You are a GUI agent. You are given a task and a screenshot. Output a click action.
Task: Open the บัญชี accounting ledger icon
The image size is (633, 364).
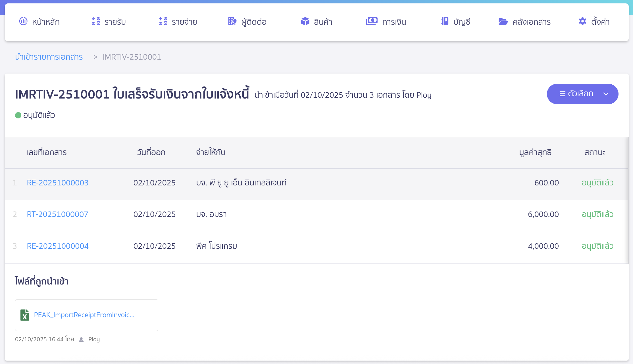(444, 21)
